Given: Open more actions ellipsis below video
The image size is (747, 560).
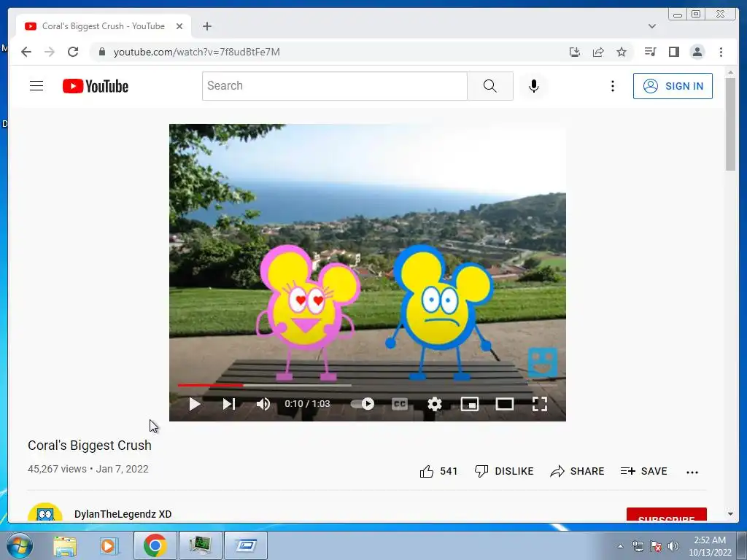Looking at the screenshot, I should pyautogui.click(x=692, y=472).
